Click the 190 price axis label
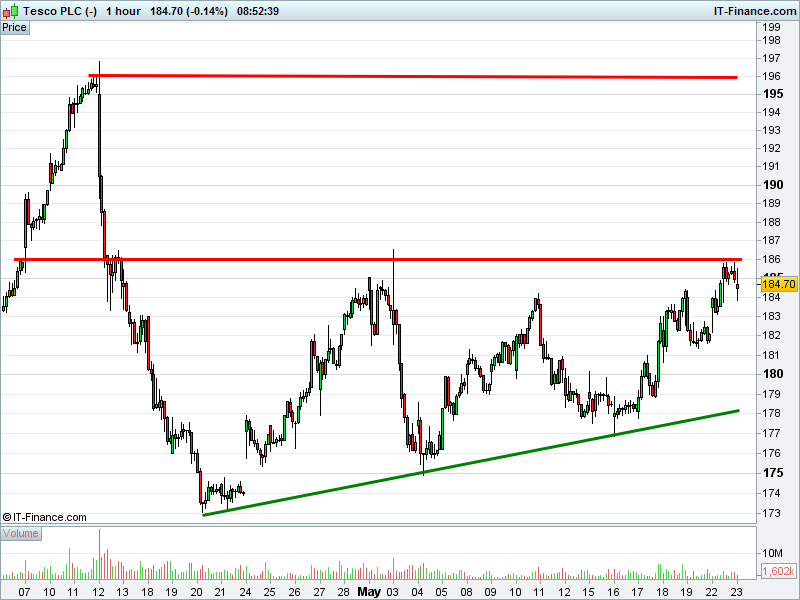Viewport: 800px width, 600px height. tap(773, 185)
